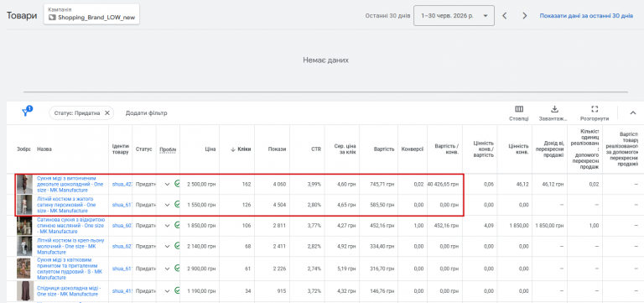This screenshot has height=303, width=644.
Task: Click green check icon in 2 900,00 грн row
Action: coord(177,268)
